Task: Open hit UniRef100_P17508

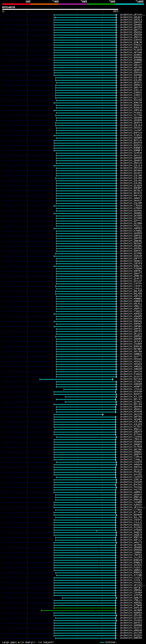Action: point(131,447)
